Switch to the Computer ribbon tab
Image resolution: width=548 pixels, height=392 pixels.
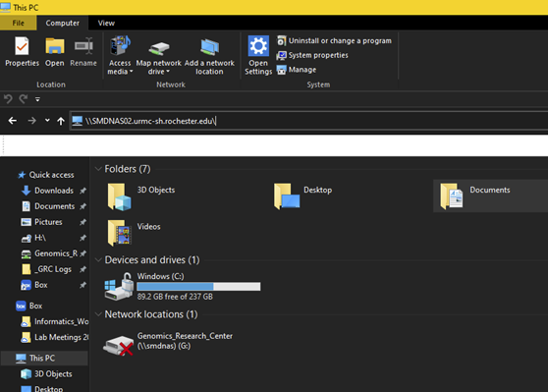coord(63,23)
